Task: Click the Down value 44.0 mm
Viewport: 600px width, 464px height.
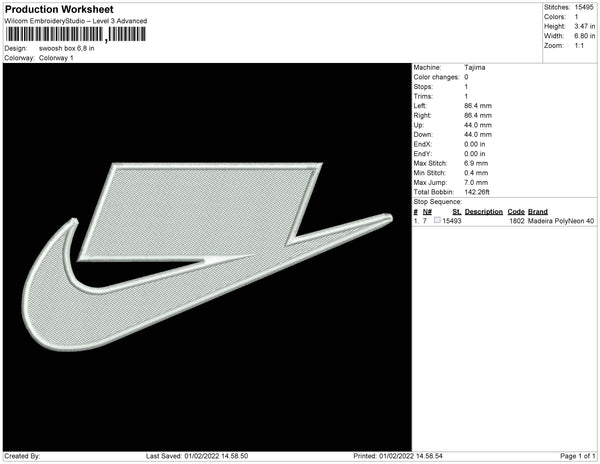Action: 478,135
